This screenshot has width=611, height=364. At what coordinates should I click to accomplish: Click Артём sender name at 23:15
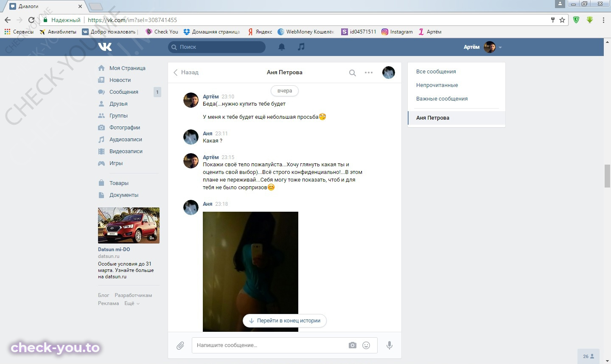click(211, 157)
